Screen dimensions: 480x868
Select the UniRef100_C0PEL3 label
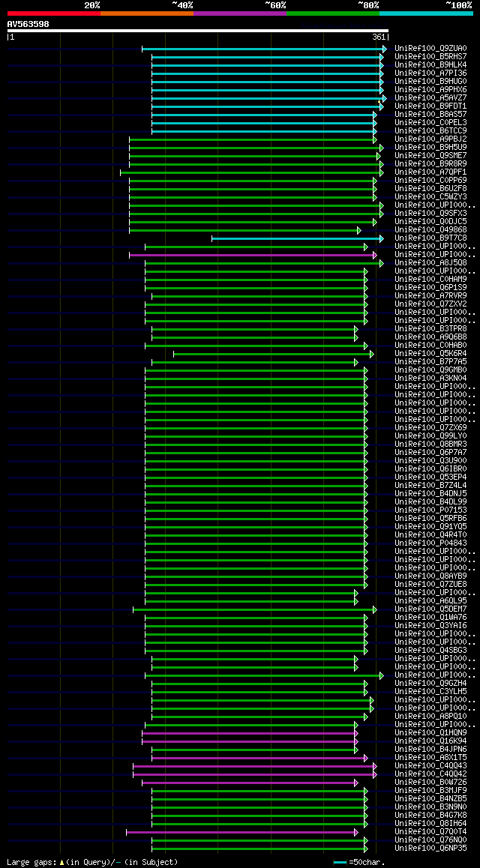click(430, 123)
